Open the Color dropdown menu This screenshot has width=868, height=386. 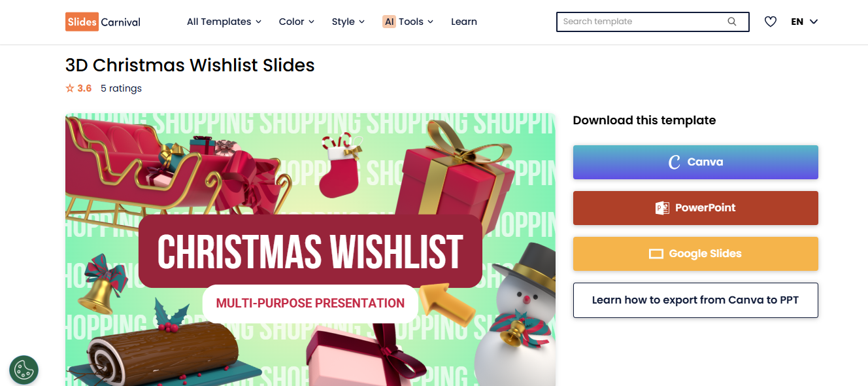point(296,22)
